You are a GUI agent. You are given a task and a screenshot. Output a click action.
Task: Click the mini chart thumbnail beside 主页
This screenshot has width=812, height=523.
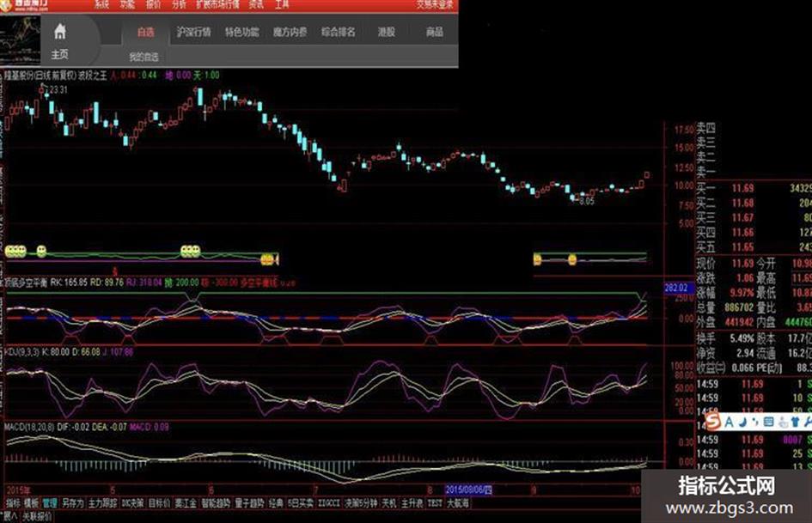pyautogui.click(x=20, y=40)
